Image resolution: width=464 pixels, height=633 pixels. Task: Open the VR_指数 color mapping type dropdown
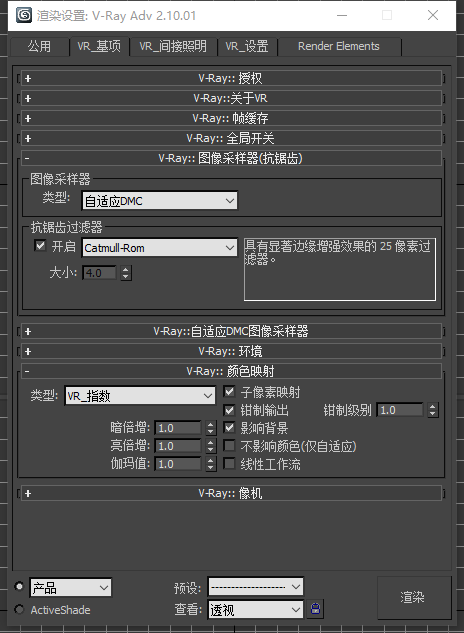pos(140,396)
